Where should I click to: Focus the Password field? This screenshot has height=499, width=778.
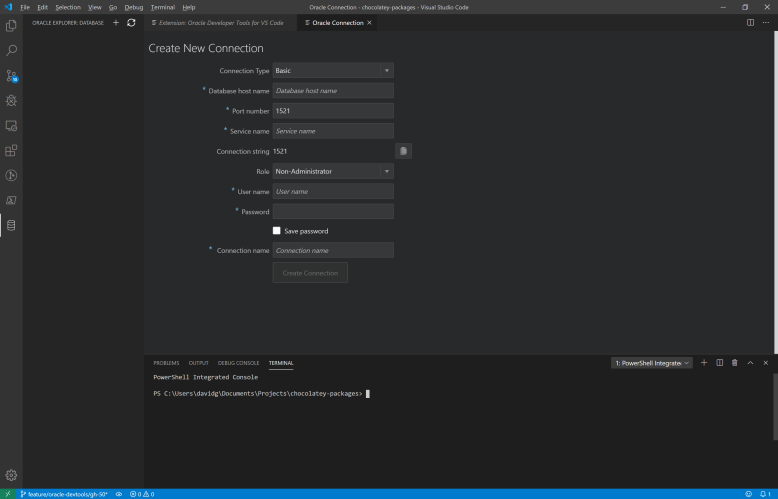coord(333,211)
